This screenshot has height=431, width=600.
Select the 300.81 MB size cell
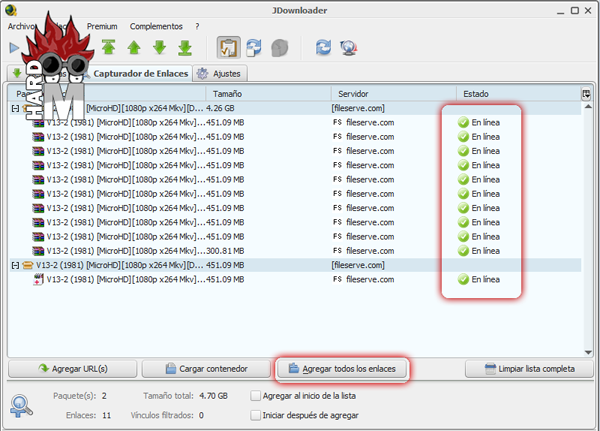(225, 251)
